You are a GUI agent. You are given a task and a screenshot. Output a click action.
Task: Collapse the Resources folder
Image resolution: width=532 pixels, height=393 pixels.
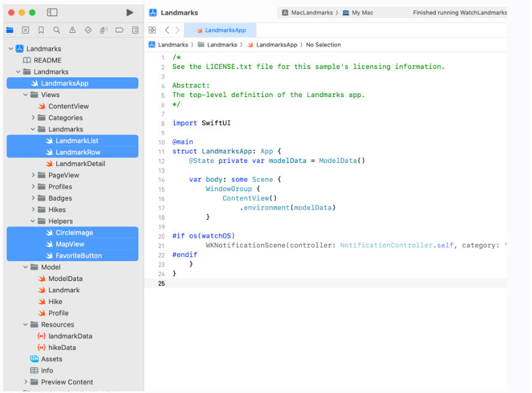click(26, 325)
